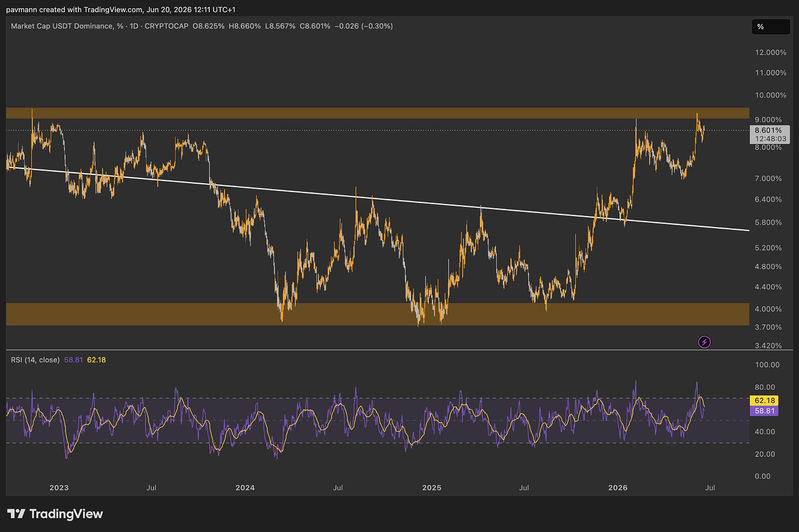This screenshot has width=799, height=532.
Task: Click the low value L8.567%
Action: pos(280,26)
